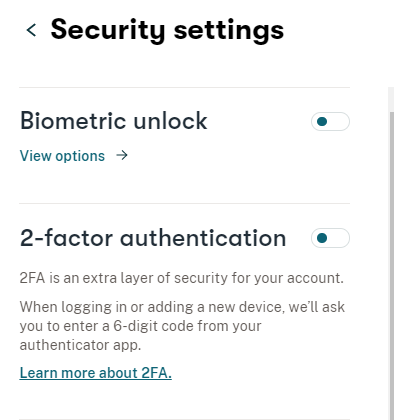Click the word '2FA.' in Learn more link
Screen dimensions: 394x420
[156, 373]
